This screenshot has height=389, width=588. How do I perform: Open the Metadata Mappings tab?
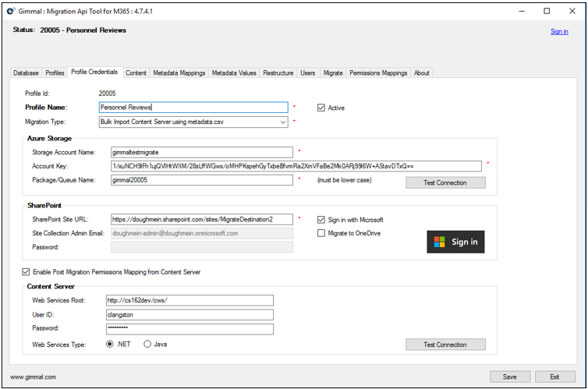[x=179, y=73]
